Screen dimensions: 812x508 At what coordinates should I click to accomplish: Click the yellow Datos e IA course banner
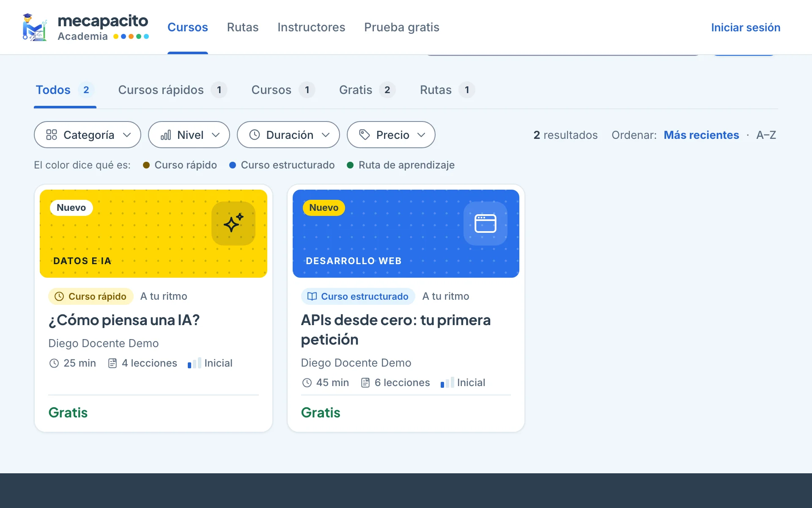point(154,234)
